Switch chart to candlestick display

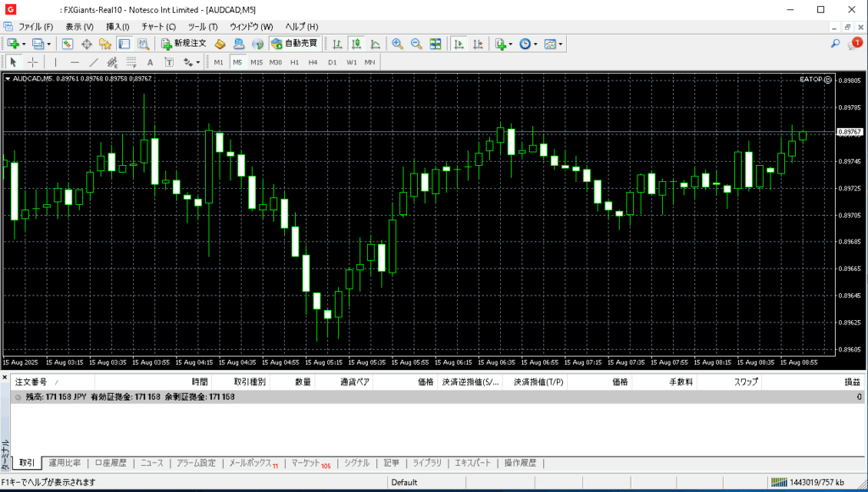[357, 43]
